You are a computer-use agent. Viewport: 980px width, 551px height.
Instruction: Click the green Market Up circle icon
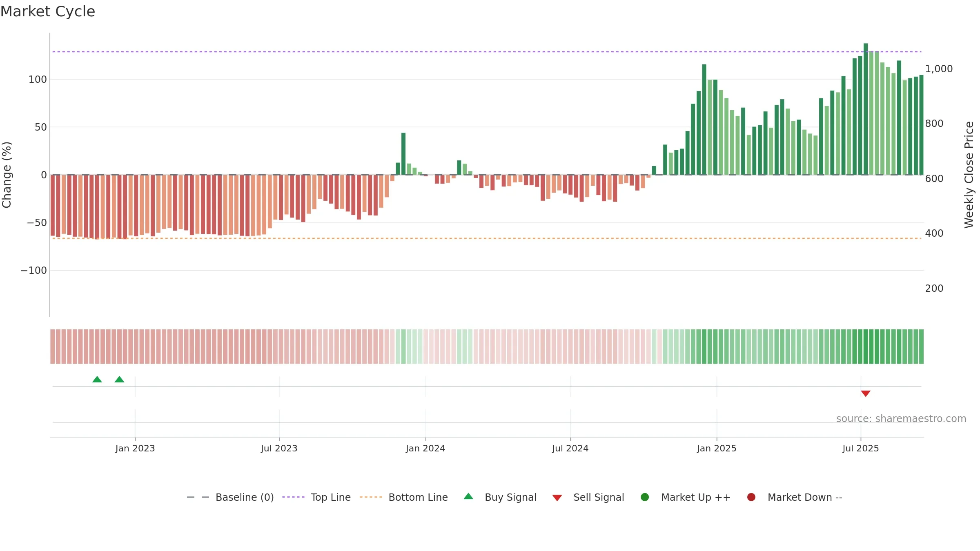645,497
